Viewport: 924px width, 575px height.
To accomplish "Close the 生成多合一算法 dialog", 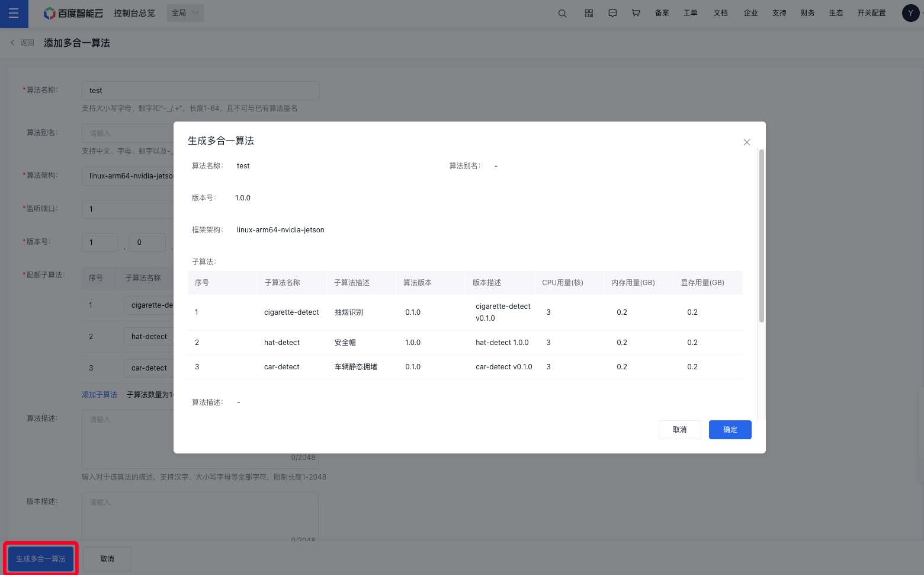I will [746, 142].
